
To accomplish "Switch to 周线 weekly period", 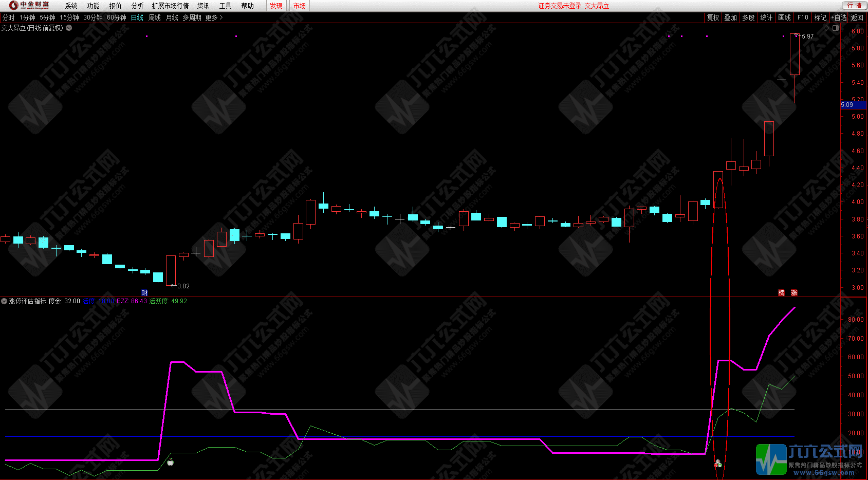I will 155,17.
